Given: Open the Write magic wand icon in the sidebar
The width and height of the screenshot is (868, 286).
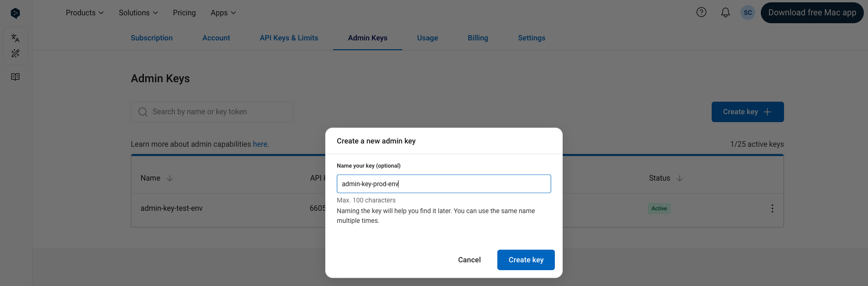Looking at the screenshot, I should 15,53.
